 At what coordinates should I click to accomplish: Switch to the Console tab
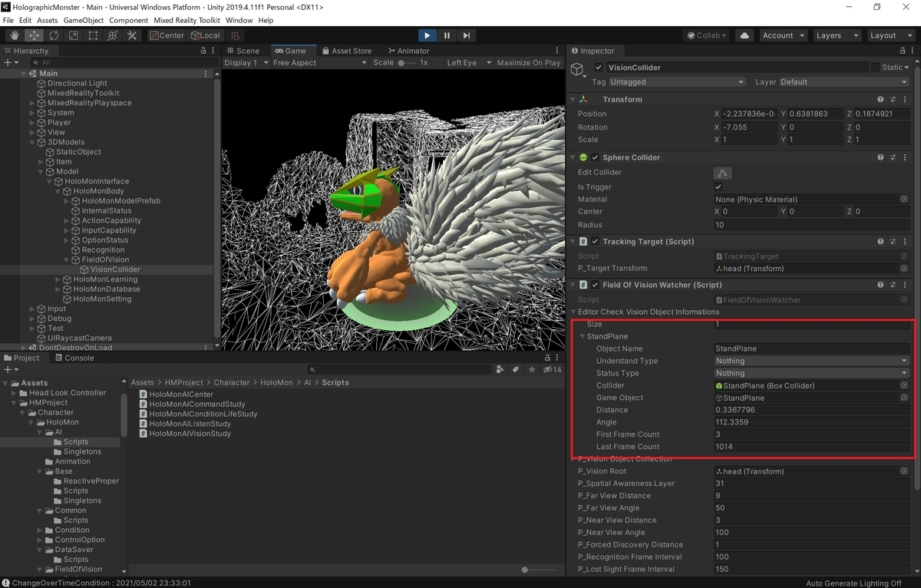pyautogui.click(x=74, y=358)
